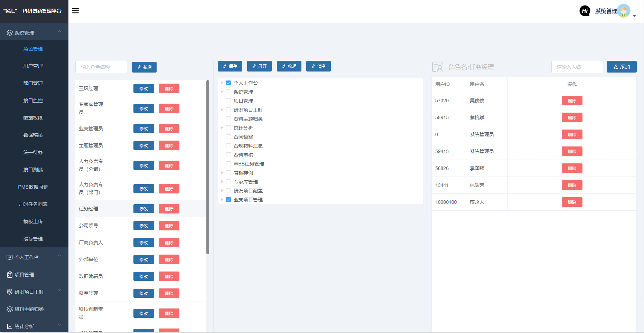Uncheck the 业支项目管理 checkbox
The image size is (644, 333).
click(228, 200)
